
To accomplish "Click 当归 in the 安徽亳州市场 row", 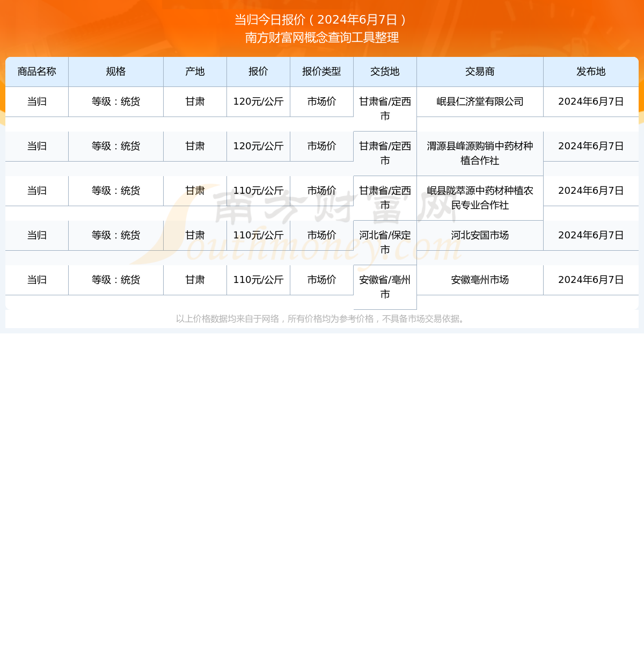I will point(37,280).
